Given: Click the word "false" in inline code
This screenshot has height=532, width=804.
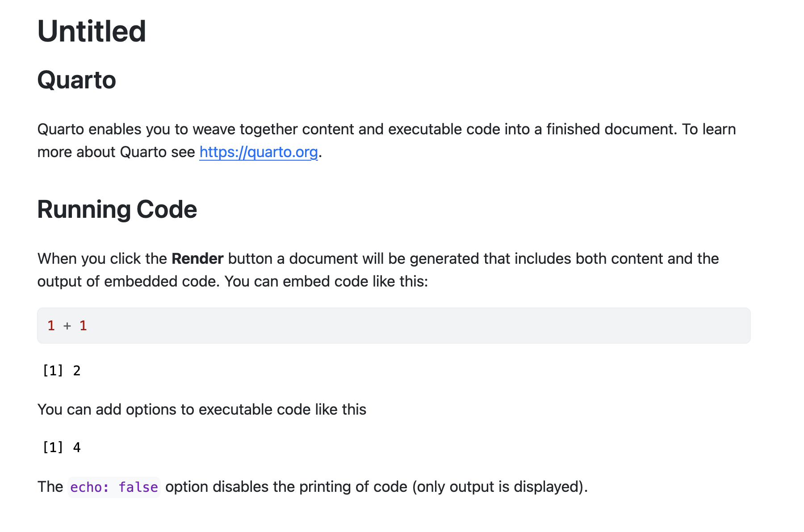Looking at the screenshot, I should (x=138, y=487).
